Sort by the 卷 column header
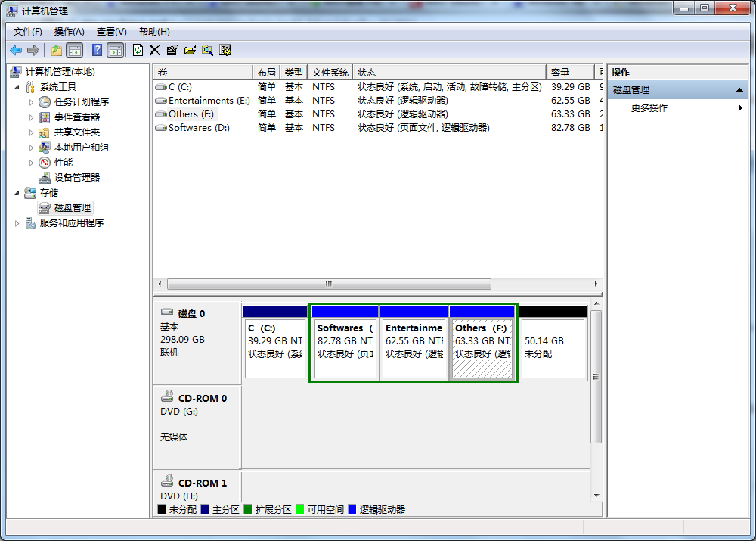The width and height of the screenshot is (756, 541). coord(203,73)
